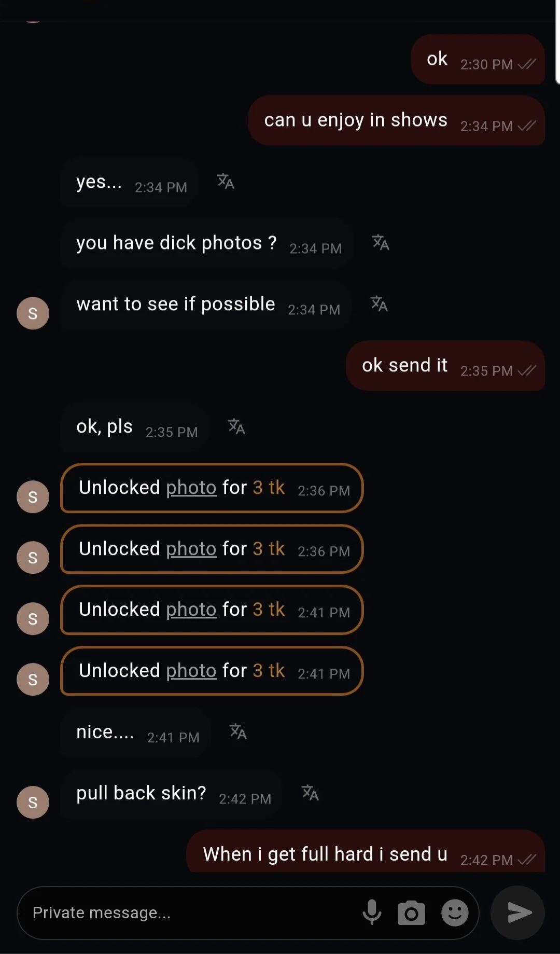Open photo link in first 2:36 PM unlock
Screen dimensions: 560x954
[x=191, y=488]
